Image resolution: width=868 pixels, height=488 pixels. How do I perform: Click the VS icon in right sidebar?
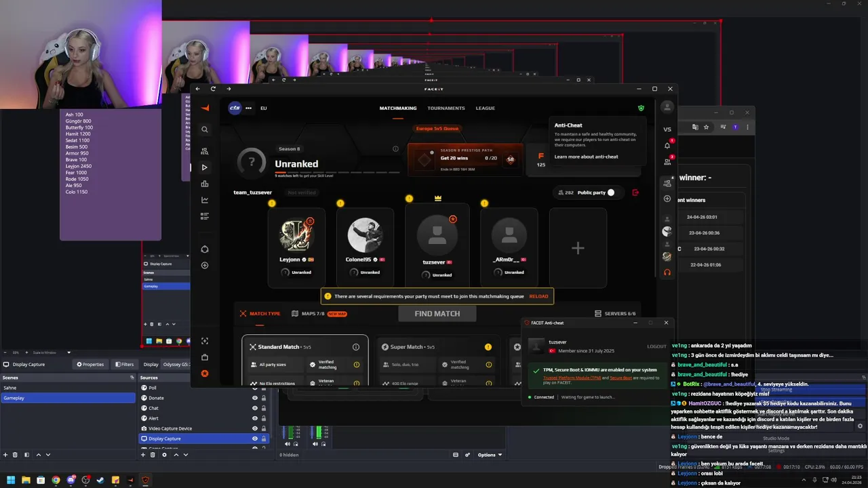click(x=667, y=129)
